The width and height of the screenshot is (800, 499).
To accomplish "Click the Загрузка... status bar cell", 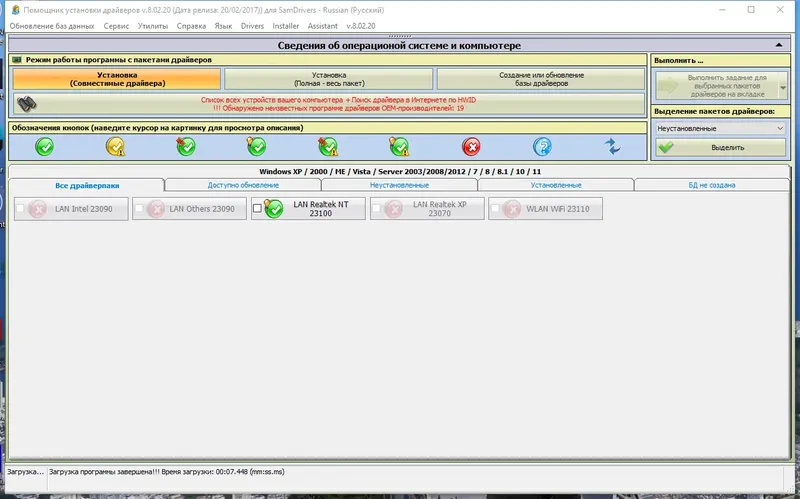I will click(x=26, y=472).
